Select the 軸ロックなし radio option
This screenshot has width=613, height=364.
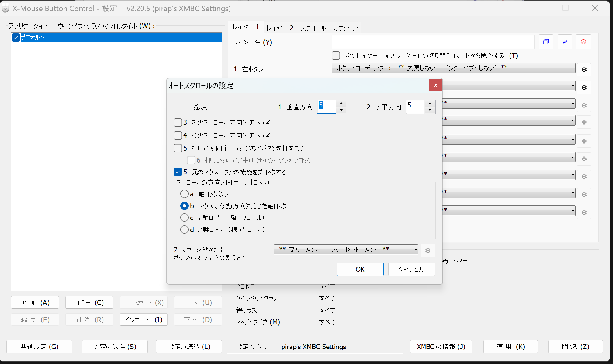point(184,194)
